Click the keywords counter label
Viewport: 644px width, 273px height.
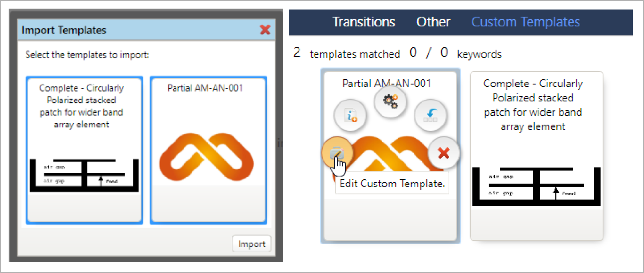479,54
